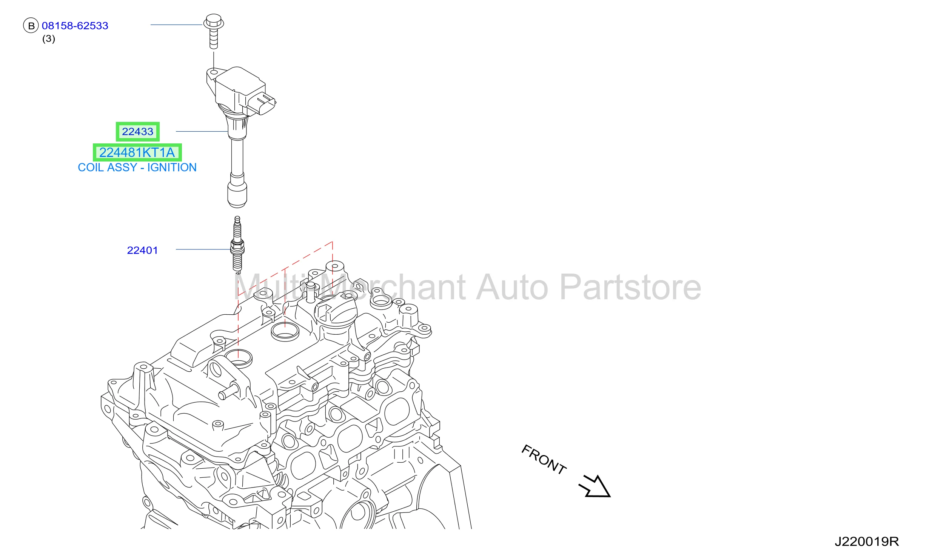Click the spark plug drawing
Screen dimensions: 935x560
pos(237,244)
